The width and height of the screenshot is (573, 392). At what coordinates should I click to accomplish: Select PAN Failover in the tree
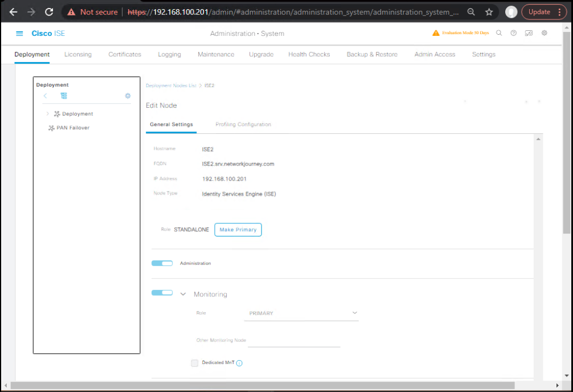(x=73, y=128)
